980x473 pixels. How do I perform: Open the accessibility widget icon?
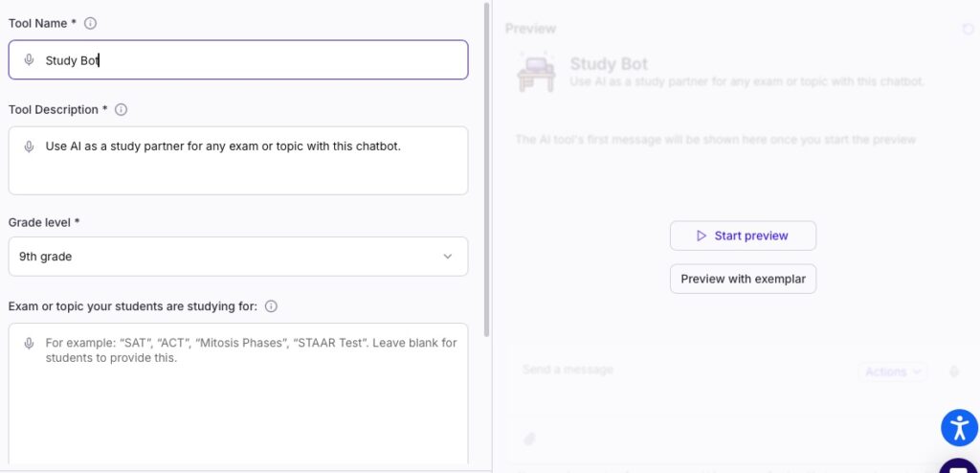pyautogui.click(x=959, y=428)
